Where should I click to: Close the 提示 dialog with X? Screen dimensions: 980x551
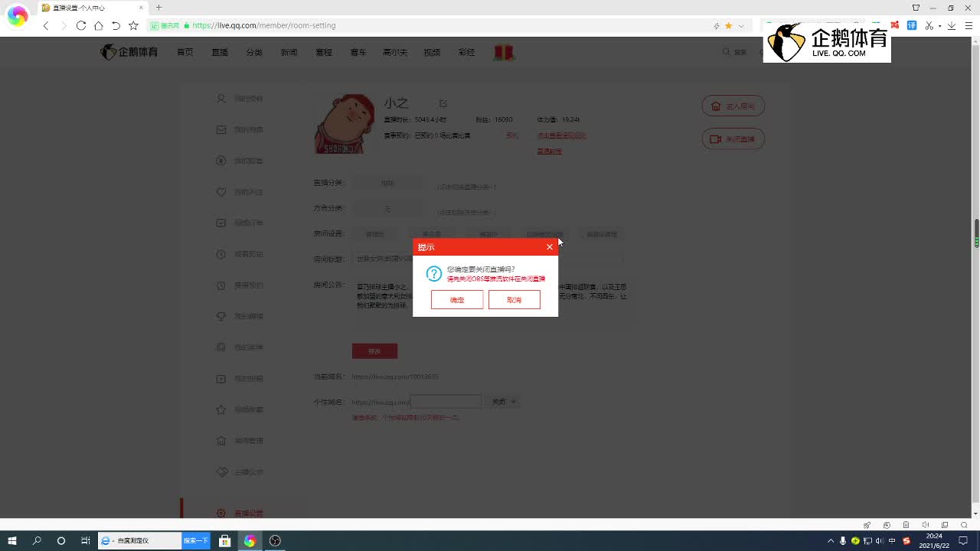pyautogui.click(x=549, y=247)
